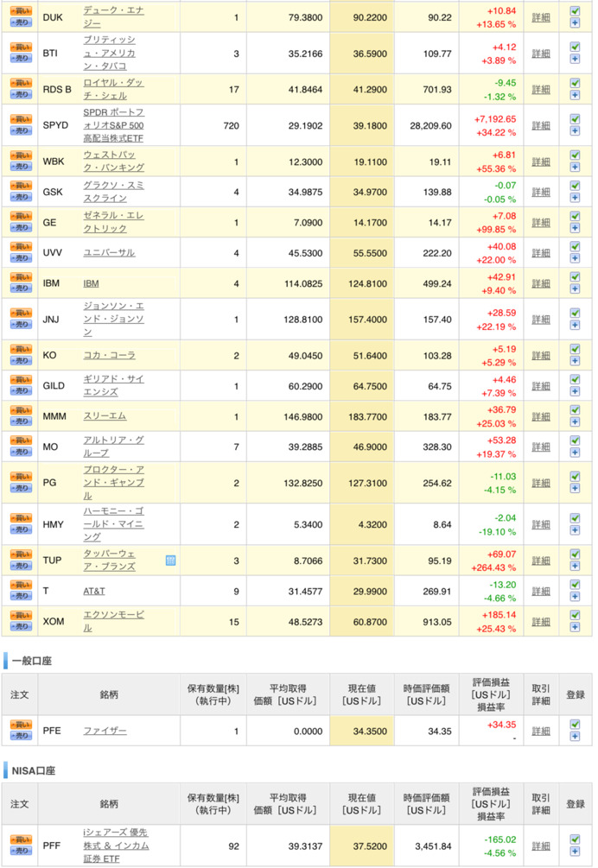Click the 買い buy button for JNJ

click(x=21, y=313)
